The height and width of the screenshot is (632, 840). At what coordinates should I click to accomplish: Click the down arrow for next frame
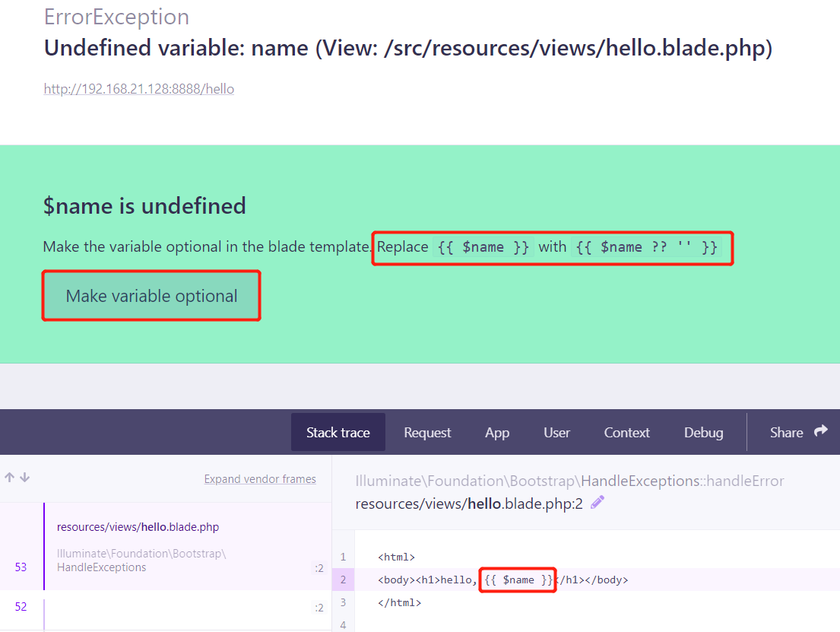(24, 478)
